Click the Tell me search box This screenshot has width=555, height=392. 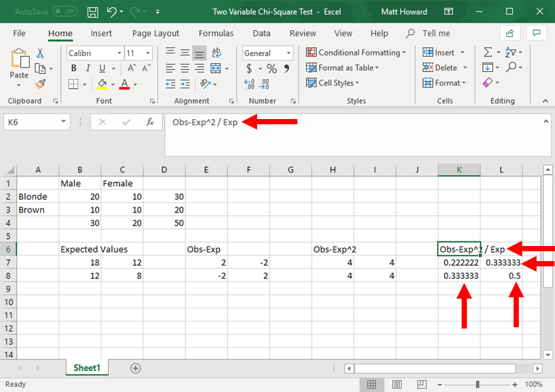click(428, 34)
